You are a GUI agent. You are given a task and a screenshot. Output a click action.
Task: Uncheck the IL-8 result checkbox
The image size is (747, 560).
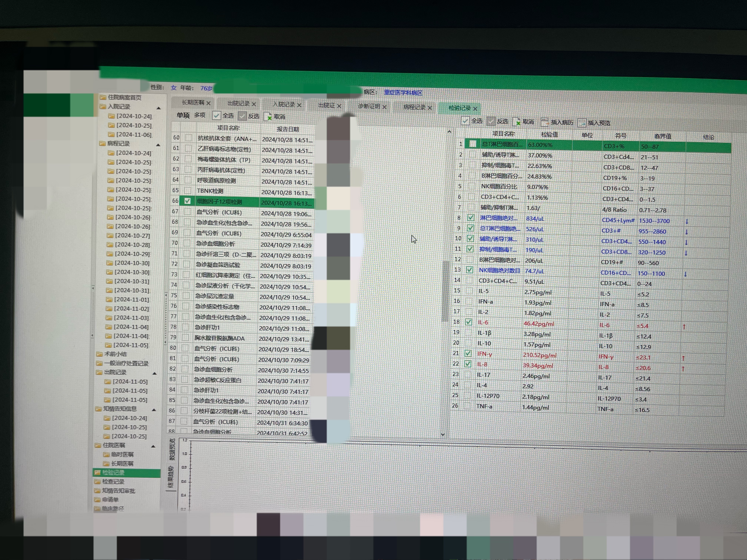pos(468,364)
